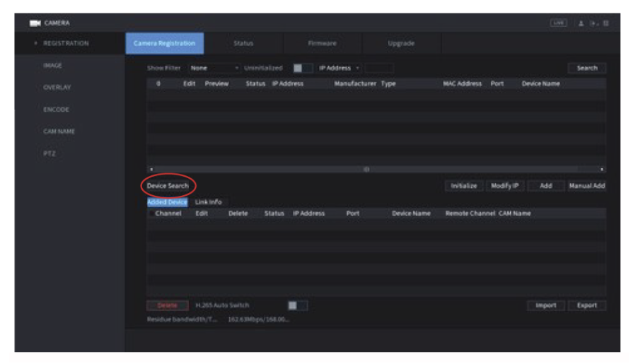Open the Firmware tab
Image resolution: width=633 pixels, height=364 pixels.
322,43
